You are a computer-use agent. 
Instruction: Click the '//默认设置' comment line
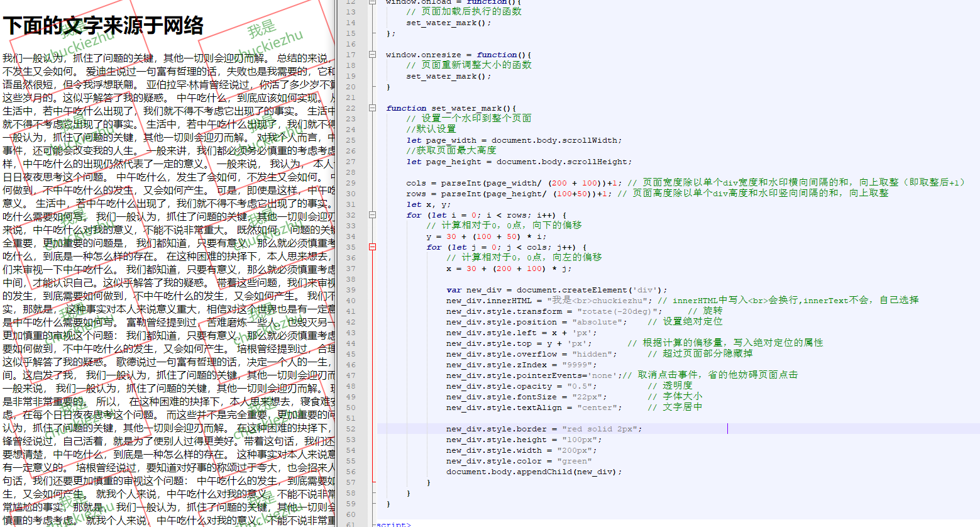pos(431,130)
